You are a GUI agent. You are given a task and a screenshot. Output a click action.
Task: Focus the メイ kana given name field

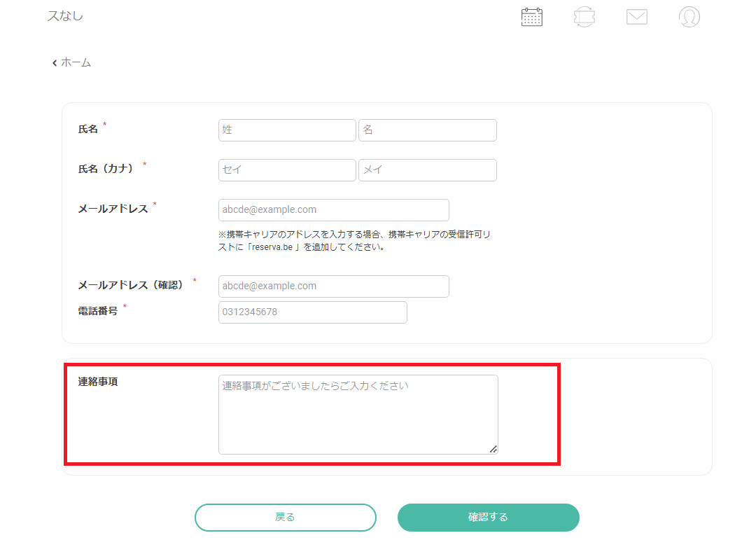[428, 170]
